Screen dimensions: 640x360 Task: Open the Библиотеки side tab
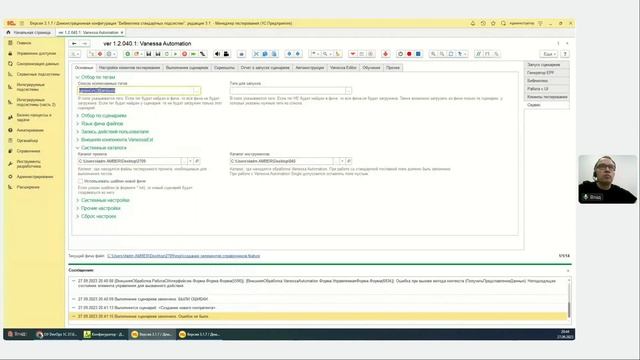pyautogui.click(x=547, y=81)
